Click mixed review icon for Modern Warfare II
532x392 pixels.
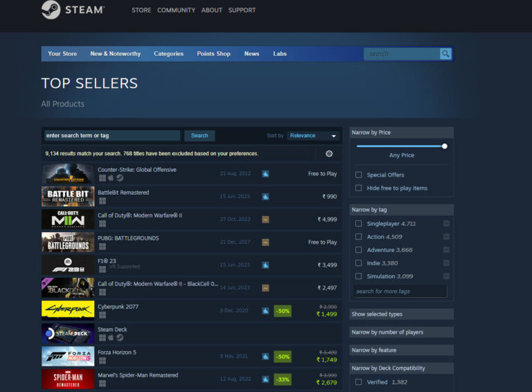click(x=265, y=220)
